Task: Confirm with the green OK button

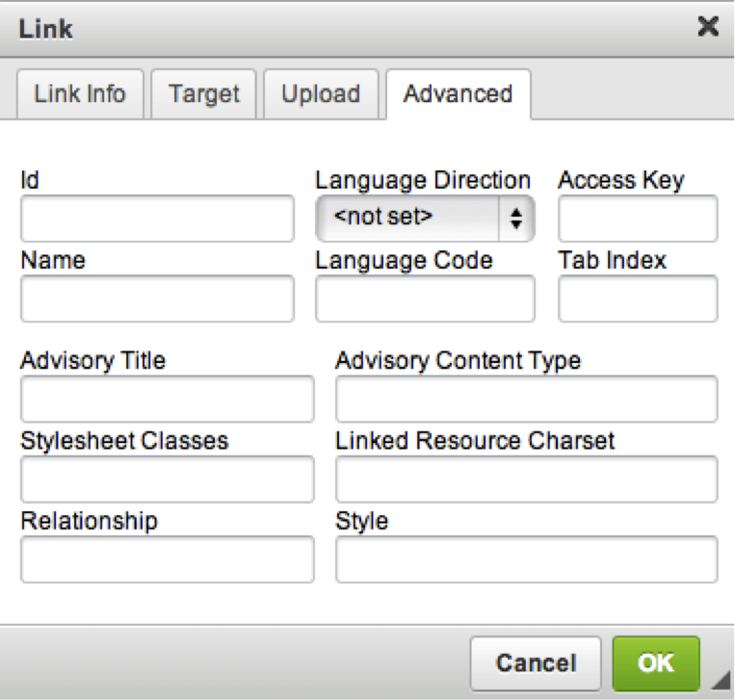Action: (x=656, y=663)
